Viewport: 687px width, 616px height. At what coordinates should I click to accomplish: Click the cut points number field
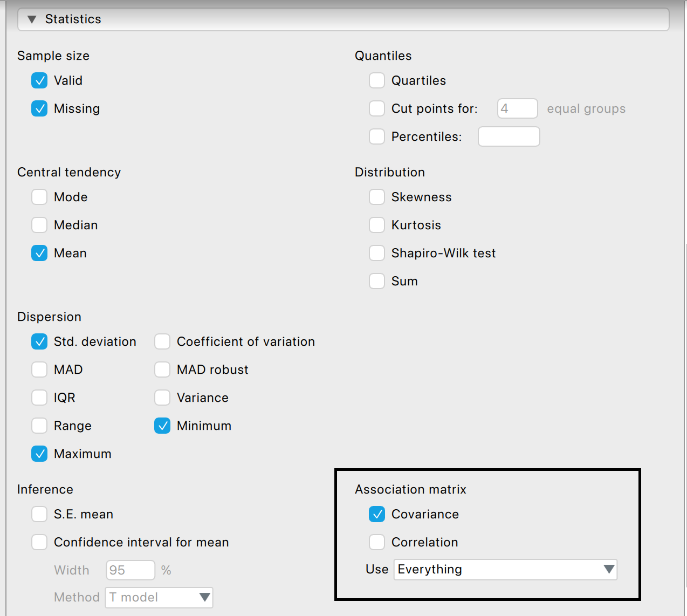[517, 108]
